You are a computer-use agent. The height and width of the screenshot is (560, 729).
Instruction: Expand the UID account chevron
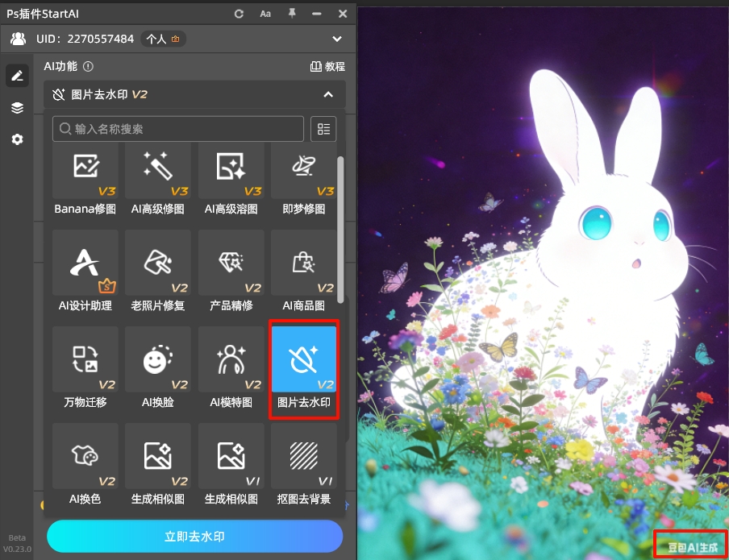[337, 39]
